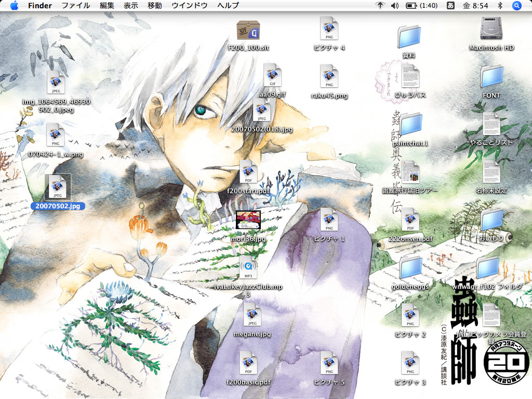The height and width of the screenshot is (399, 532).
Task: Select the img_1064569 JPEG file icon
Action: (56, 82)
